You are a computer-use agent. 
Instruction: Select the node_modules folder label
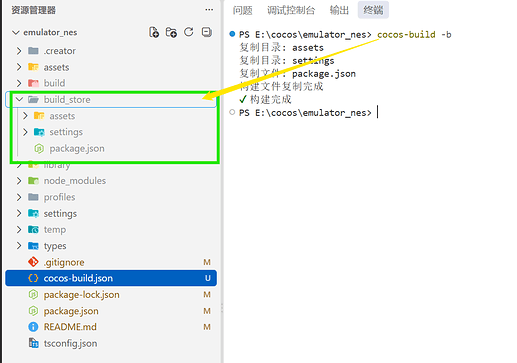pos(75,181)
